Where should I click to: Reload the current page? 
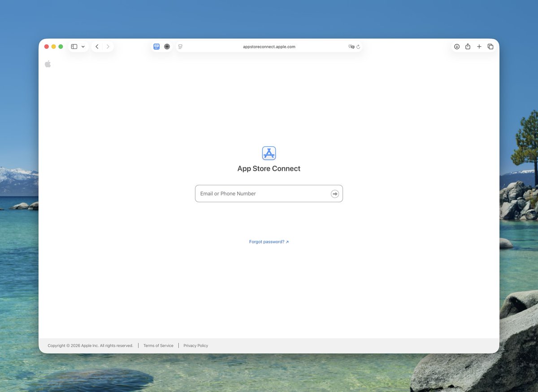[358, 47]
